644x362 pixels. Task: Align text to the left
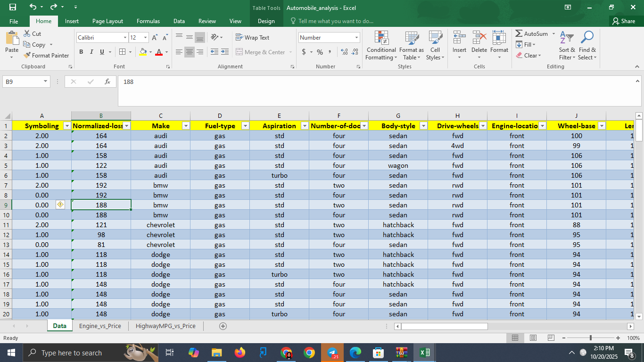[179, 52]
